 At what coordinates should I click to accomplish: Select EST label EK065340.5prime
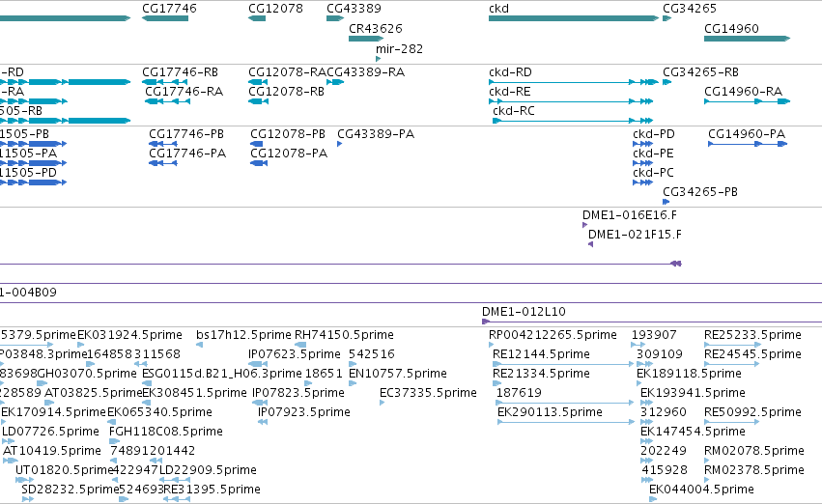click(x=159, y=411)
